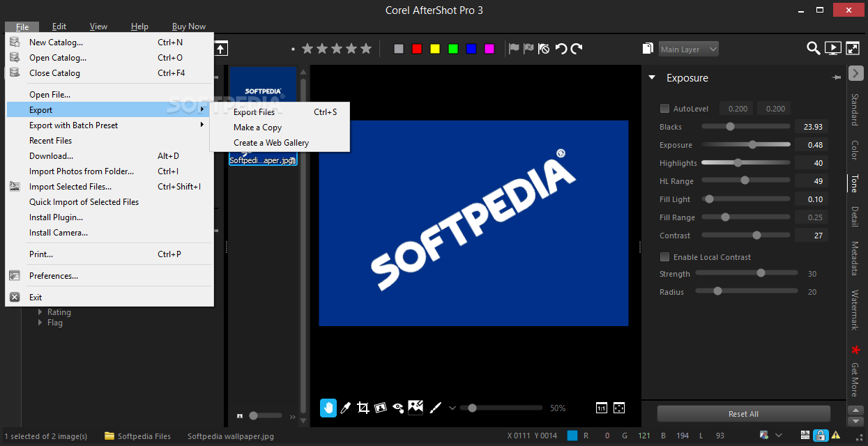The image size is (868, 446).
Task: Open the Edit menu
Action: tap(59, 26)
